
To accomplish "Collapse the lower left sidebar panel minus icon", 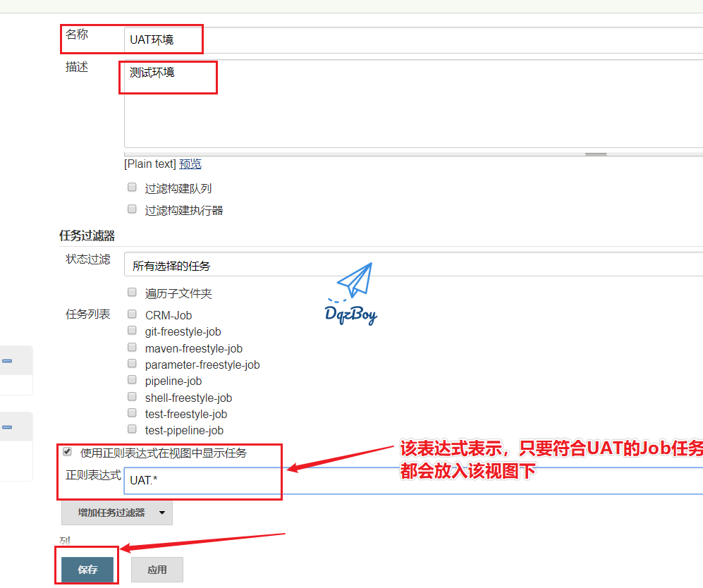I will pyautogui.click(x=7, y=427).
